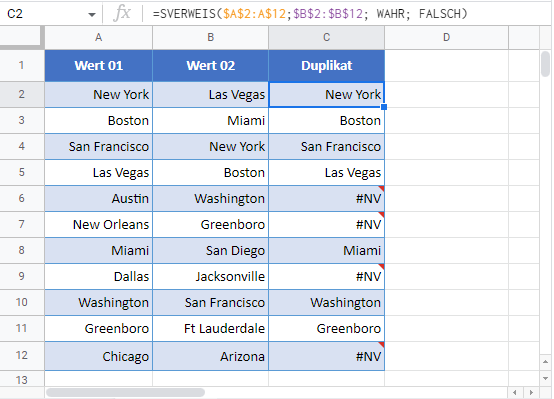Select row 13 header
Screen dimensions: 554x399
[22, 380]
